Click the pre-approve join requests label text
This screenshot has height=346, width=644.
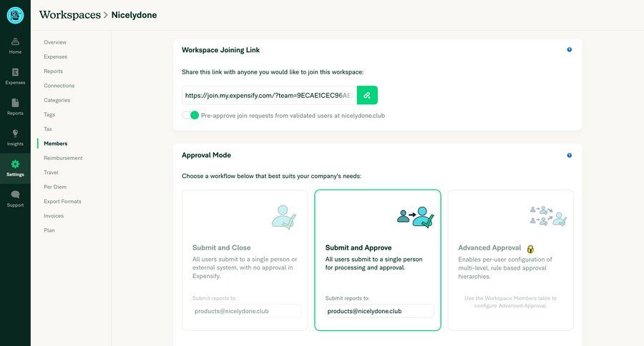[x=293, y=116]
